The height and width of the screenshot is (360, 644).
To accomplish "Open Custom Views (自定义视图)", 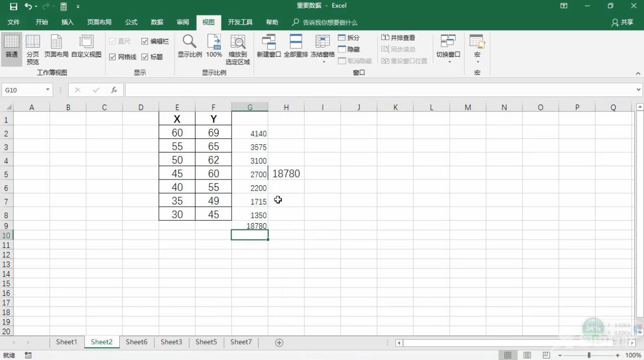I will [87, 47].
